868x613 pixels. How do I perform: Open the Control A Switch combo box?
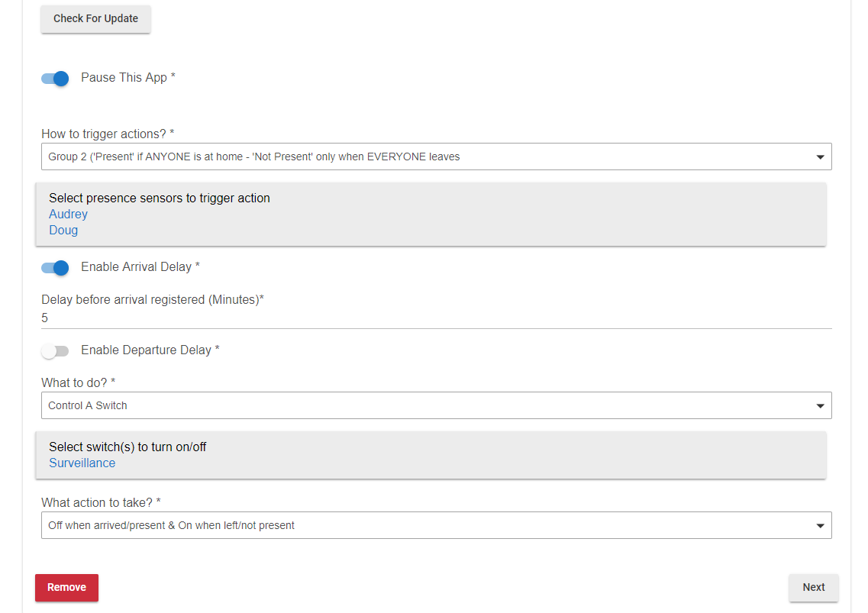[428, 405]
